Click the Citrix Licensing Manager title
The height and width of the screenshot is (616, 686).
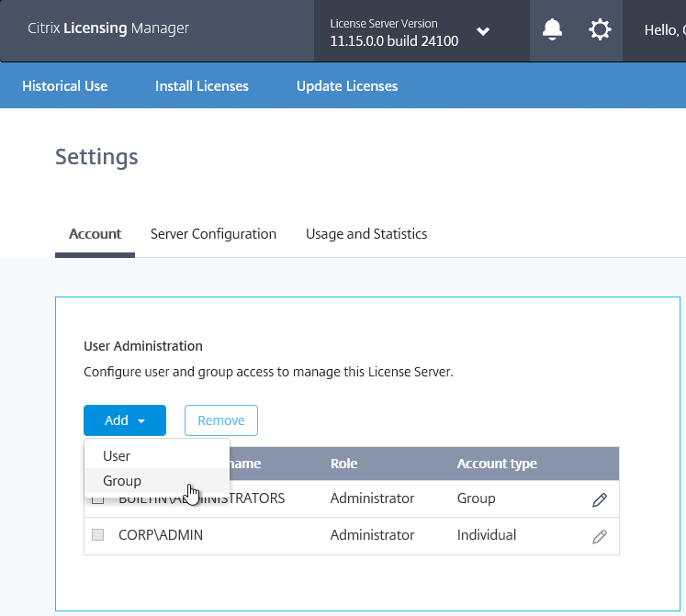tap(108, 28)
